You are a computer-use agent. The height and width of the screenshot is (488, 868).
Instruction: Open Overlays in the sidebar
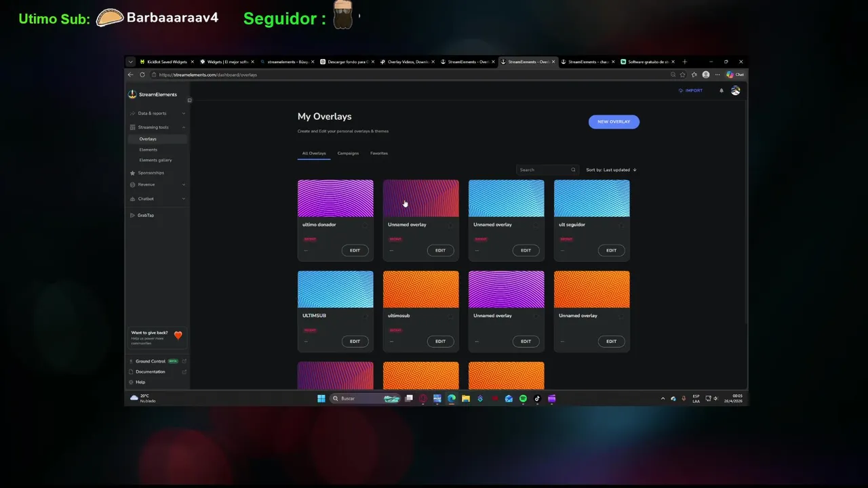[x=157, y=139]
